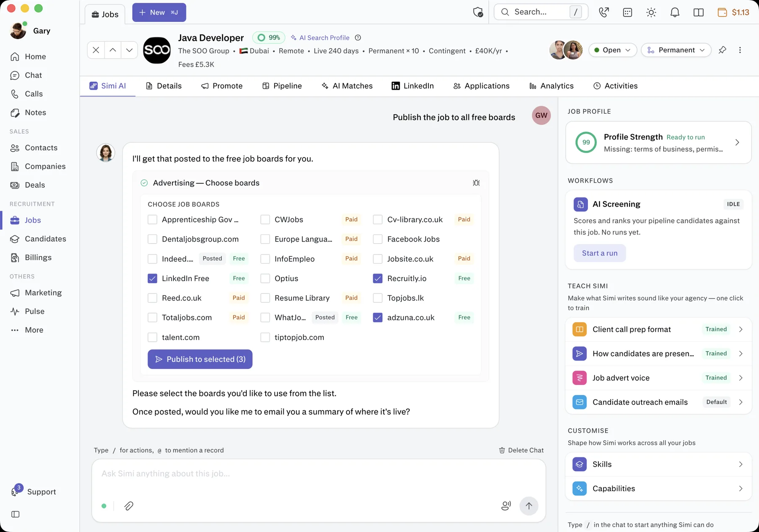Toggle the light/dark theme sun icon
This screenshot has height=532, width=759.
pos(651,12)
